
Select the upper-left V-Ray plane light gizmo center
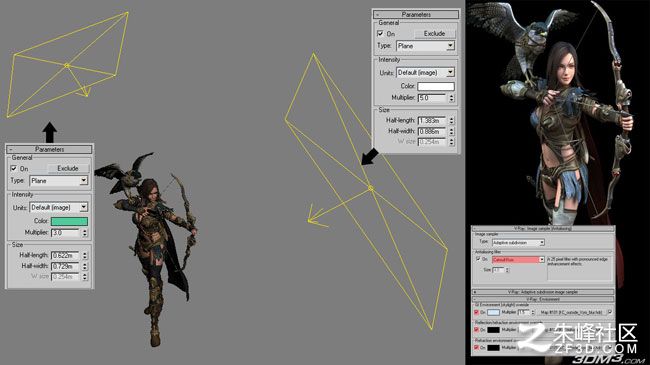pyautogui.click(x=67, y=66)
